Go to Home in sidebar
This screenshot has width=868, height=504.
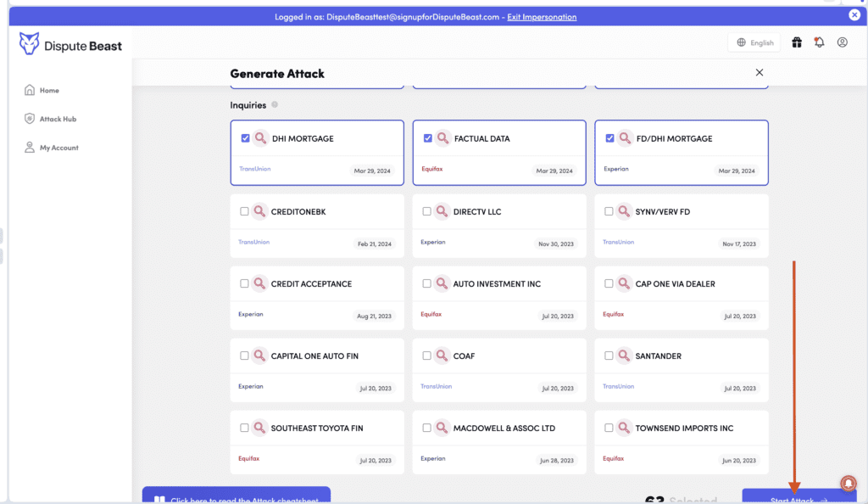48,91
